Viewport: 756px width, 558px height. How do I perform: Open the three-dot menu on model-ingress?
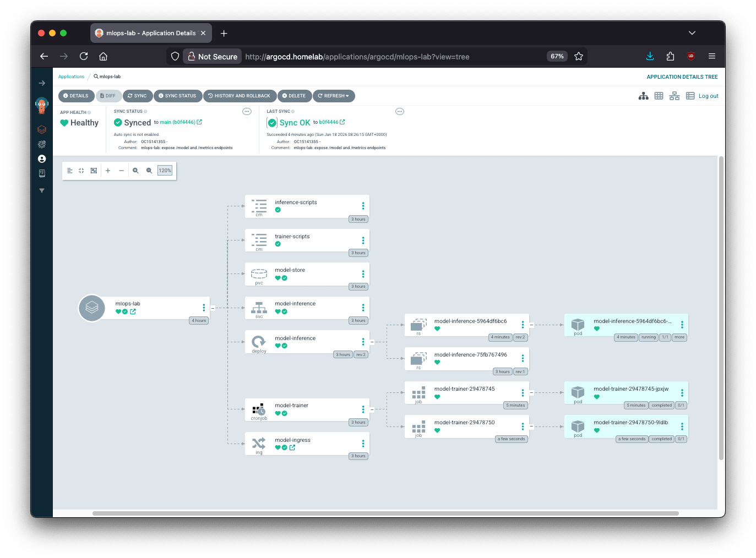[x=363, y=443]
